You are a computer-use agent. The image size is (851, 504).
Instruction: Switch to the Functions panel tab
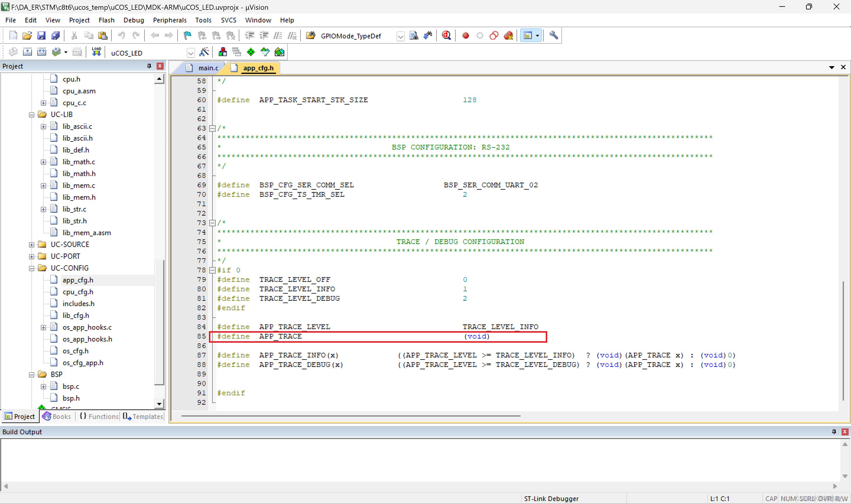[x=99, y=416]
